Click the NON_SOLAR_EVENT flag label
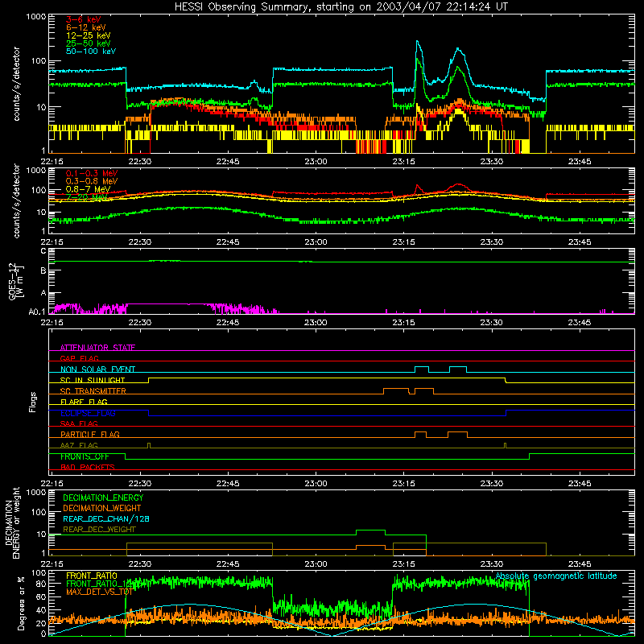The height and width of the screenshot is (644, 644). coord(97,369)
